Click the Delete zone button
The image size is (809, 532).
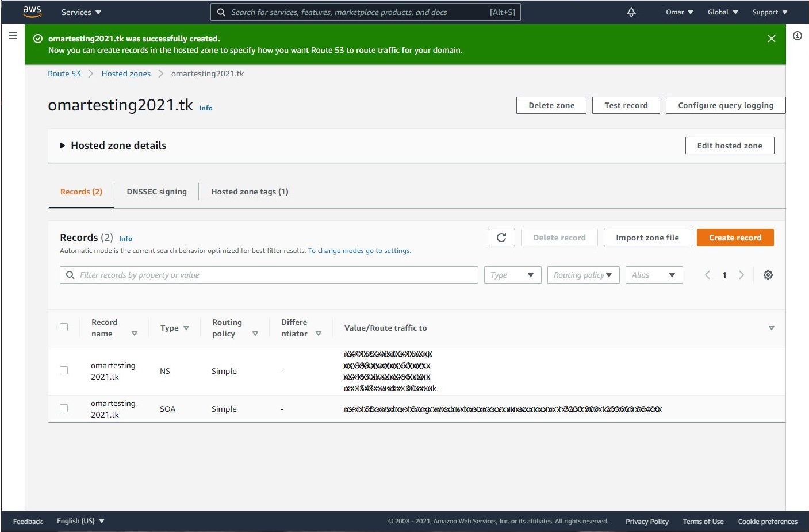pos(551,105)
